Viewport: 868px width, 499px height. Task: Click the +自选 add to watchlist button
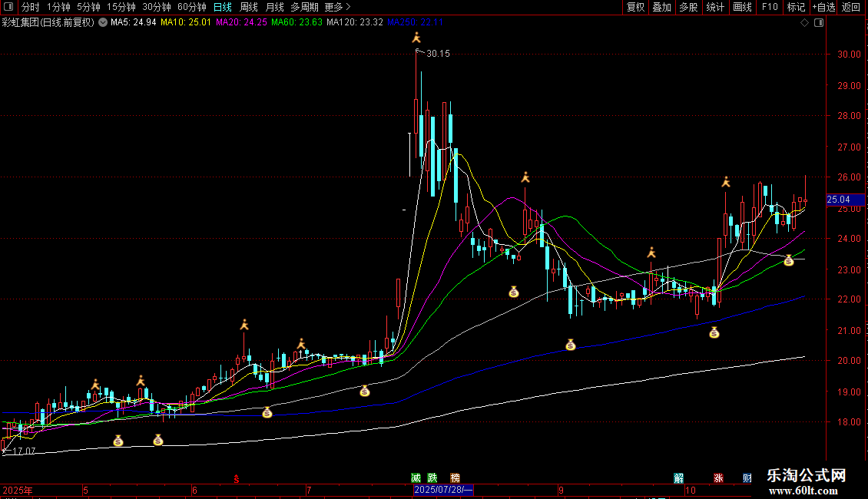point(823,7)
